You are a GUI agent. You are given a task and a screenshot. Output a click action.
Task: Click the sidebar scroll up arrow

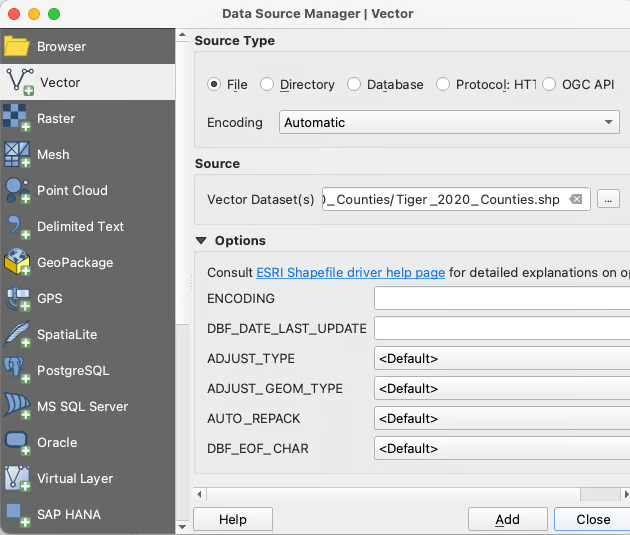coord(182,35)
